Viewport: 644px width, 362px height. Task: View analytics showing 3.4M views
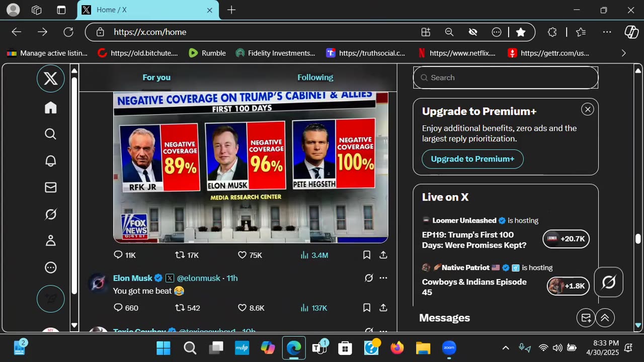314,255
